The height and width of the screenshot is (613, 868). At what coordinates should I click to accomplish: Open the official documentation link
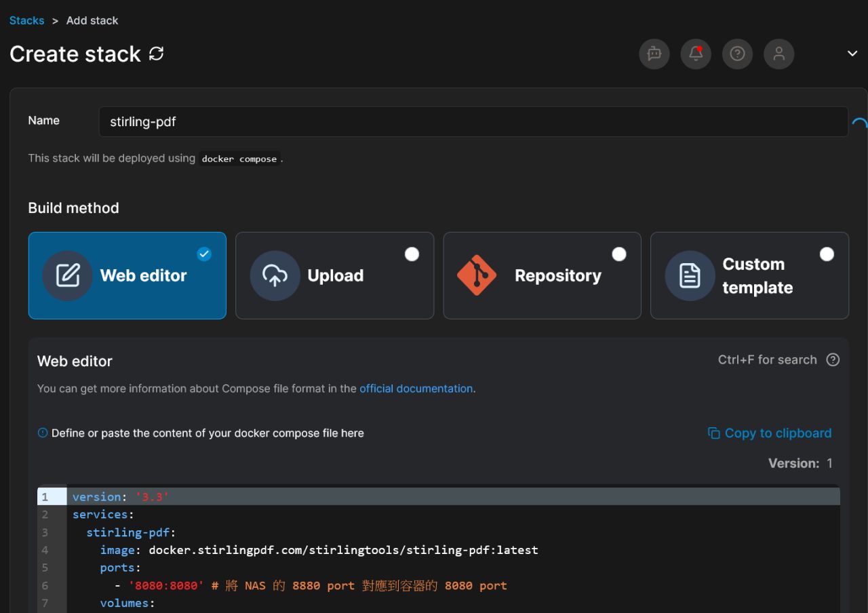[416, 389]
